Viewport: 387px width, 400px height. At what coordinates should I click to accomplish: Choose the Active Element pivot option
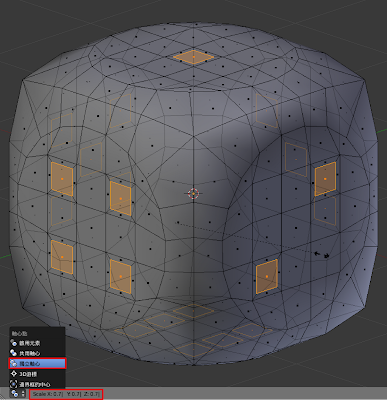coord(37,343)
